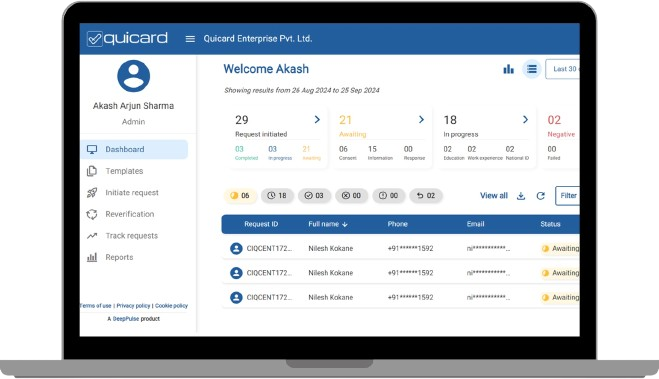Viewport: 659px width, 379px height.
Task: Open the Last 30 days date dropdown
Action: pyautogui.click(x=563, y=69)
